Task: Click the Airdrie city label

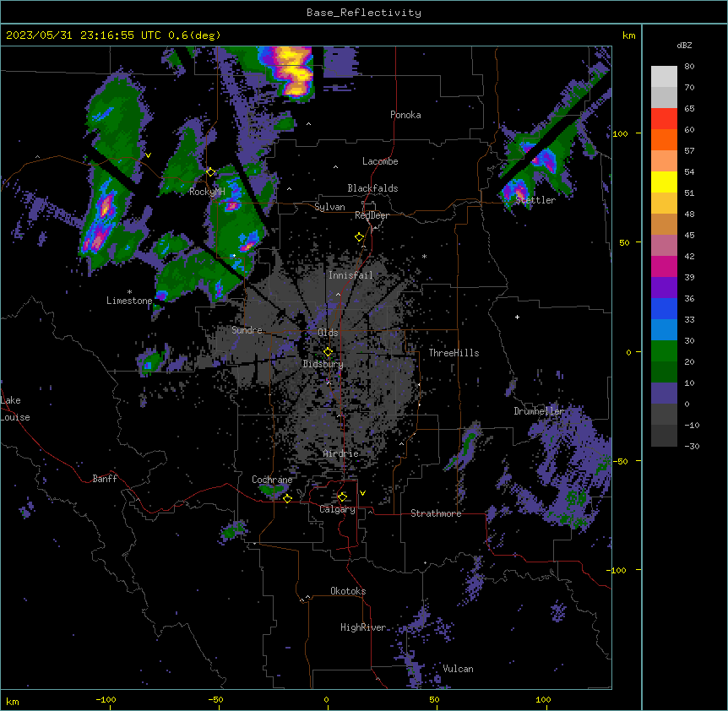Action: (340, 453)
